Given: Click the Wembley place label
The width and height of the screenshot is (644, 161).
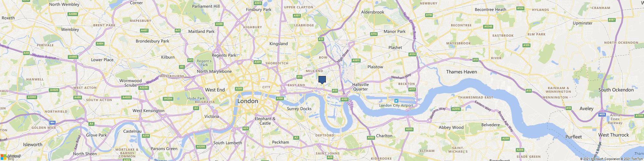Looking at the screenshot, I should tap(70, 30).
